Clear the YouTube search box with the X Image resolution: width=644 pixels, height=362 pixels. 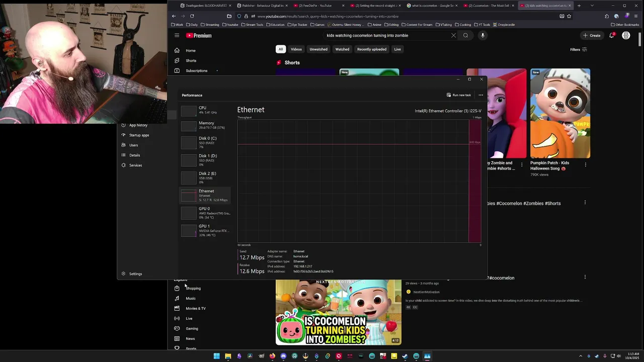453,35
